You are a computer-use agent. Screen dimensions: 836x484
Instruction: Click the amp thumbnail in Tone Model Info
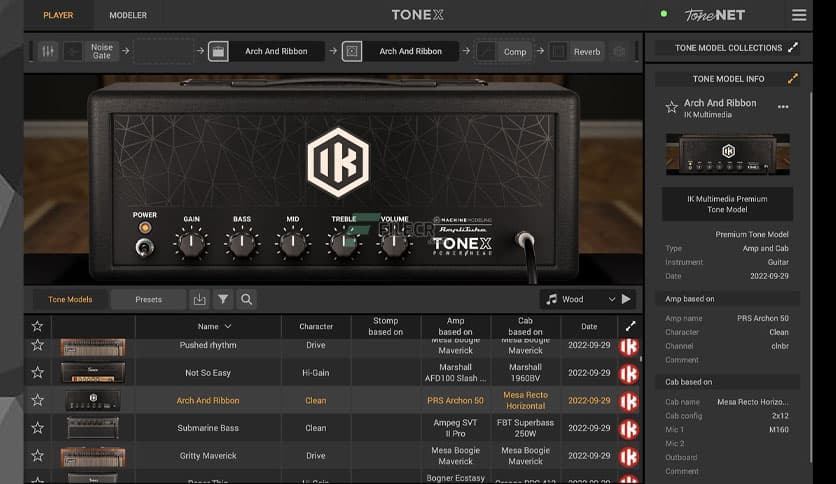[x=728, y=154]
